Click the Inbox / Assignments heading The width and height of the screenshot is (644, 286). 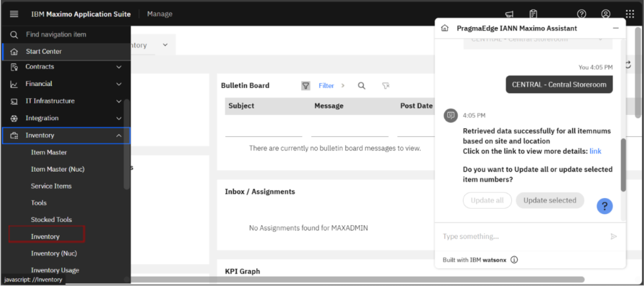pyautogui.click(x=260, y=192)
